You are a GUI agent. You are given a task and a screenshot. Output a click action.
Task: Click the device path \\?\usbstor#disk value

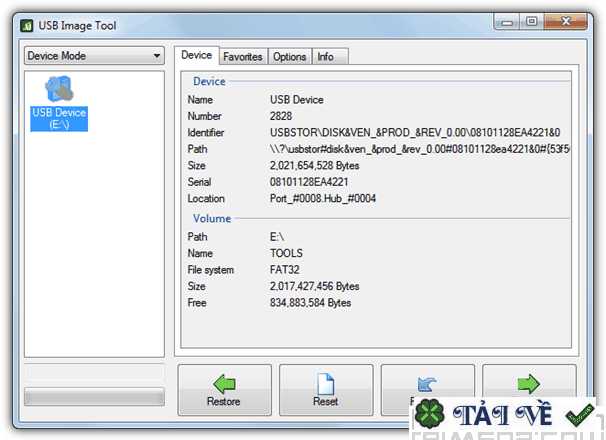pyautogui.click(x=420, y=149)
